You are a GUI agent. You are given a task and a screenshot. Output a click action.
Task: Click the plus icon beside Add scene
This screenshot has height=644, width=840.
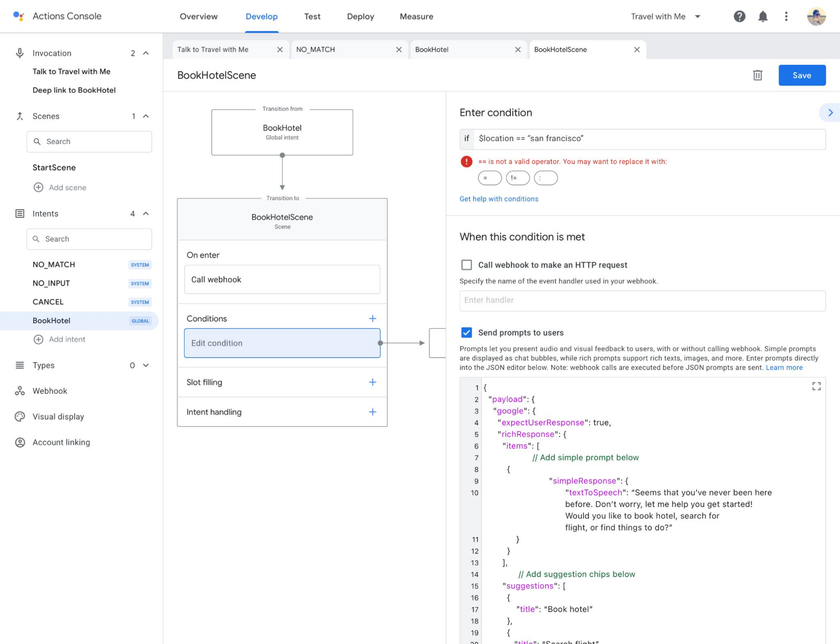point(38,187)
